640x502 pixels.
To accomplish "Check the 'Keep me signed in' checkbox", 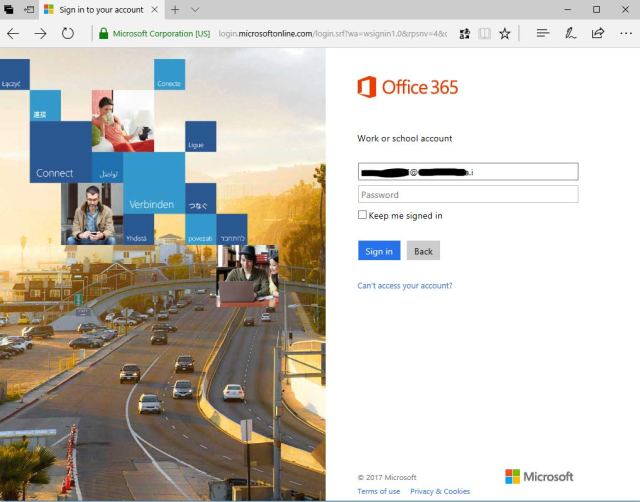I will (362, 215).
